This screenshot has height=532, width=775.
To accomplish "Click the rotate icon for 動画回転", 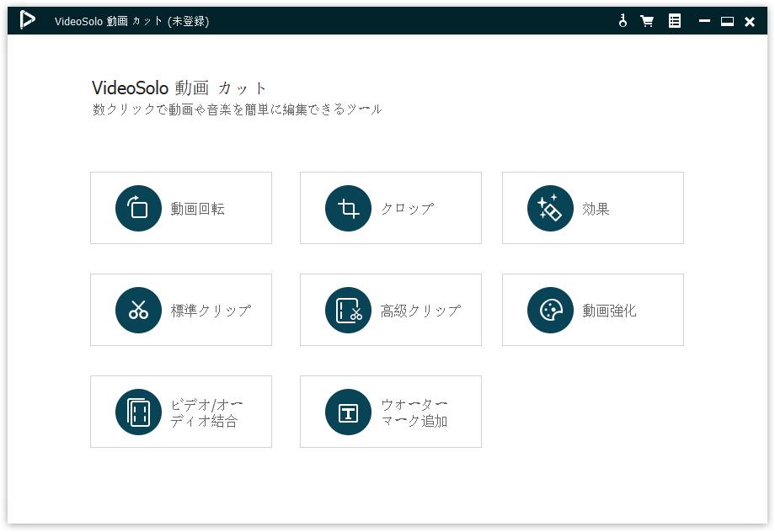I will 138,208.
